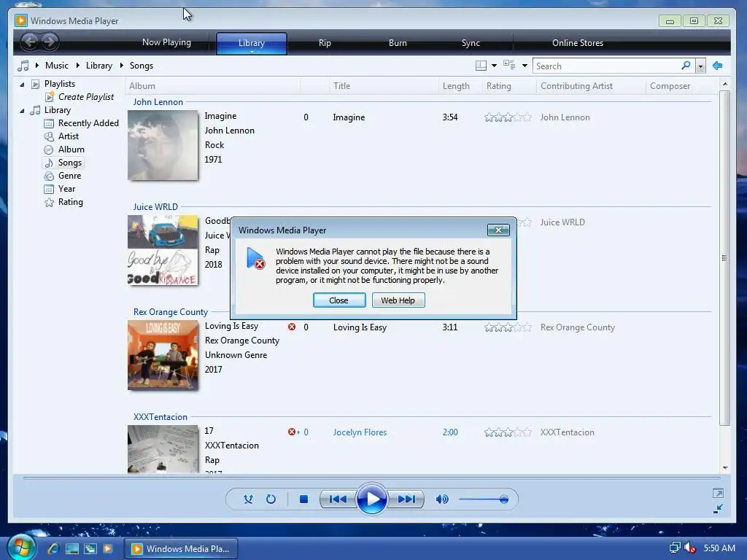
Task: Switch to compact mode icon
Action: 718,508
